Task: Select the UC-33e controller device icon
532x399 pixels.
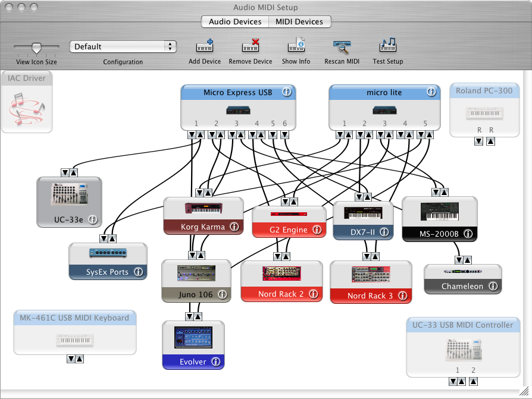Action: tap(70, 194)
